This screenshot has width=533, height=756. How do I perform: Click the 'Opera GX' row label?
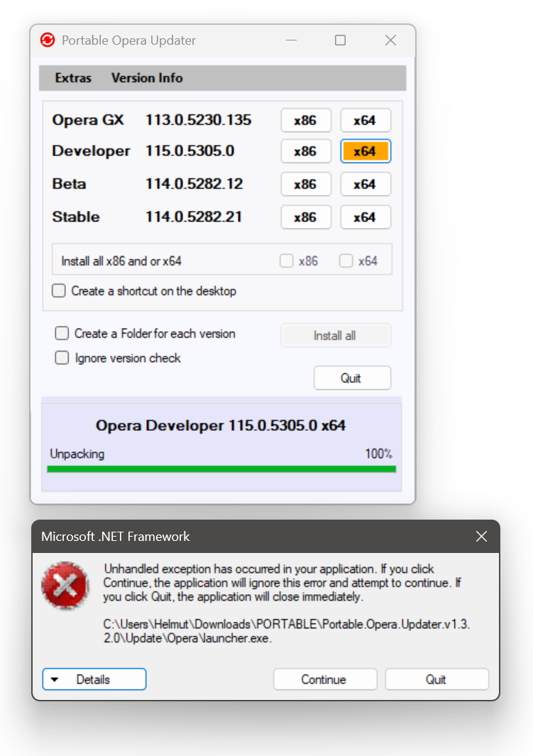[x=88, y=120]
